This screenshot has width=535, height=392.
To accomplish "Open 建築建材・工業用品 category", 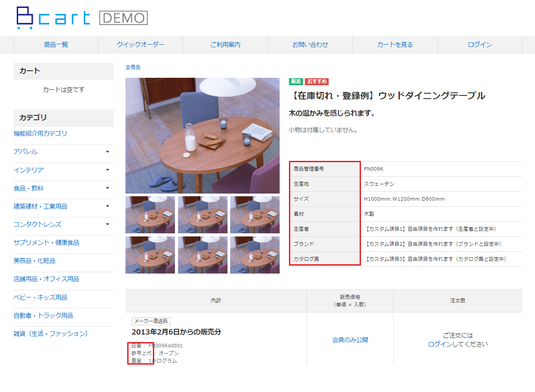I will click(x=41, y=206).
